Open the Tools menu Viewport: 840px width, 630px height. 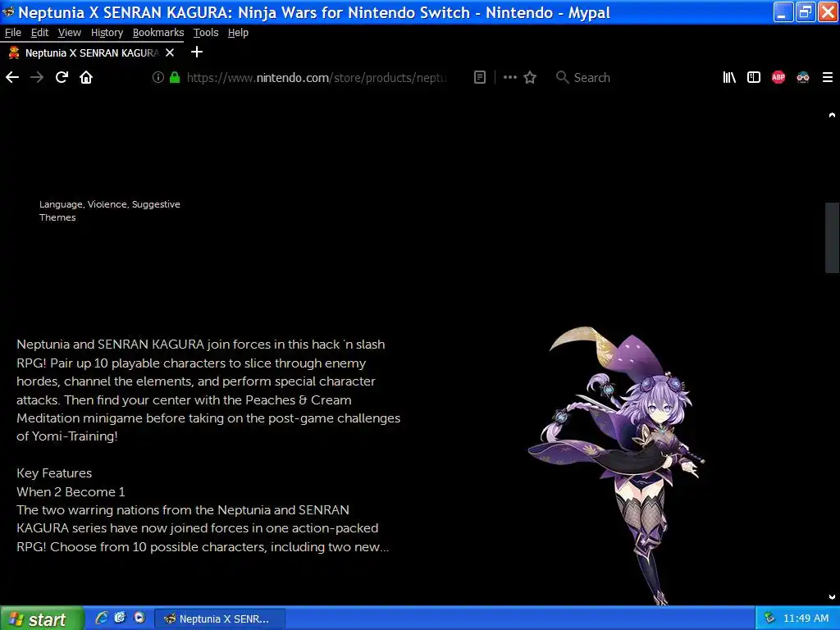coord(206,33)
